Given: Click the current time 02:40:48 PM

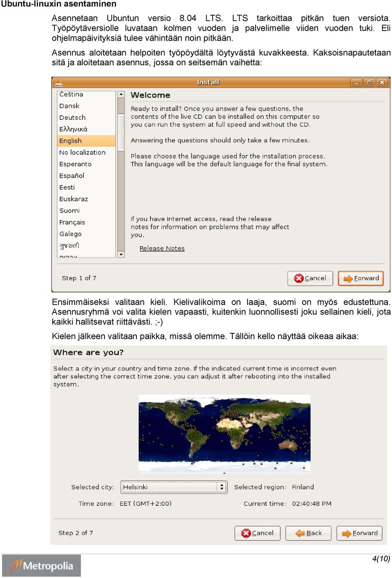Looking at the screenshot, I should (x=312, y=504).
